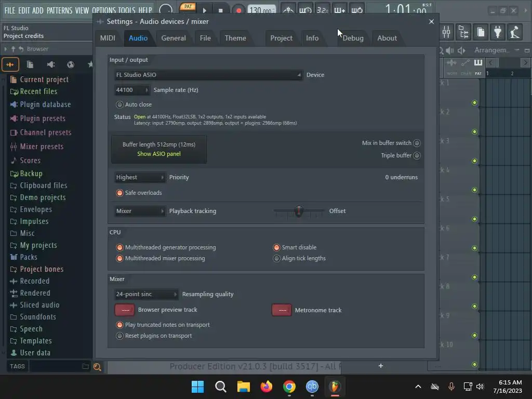Screen dimensions: 532x399
Task: Select the browser globe filter icon
Action: pyautogui.click(x=71, y=64)
